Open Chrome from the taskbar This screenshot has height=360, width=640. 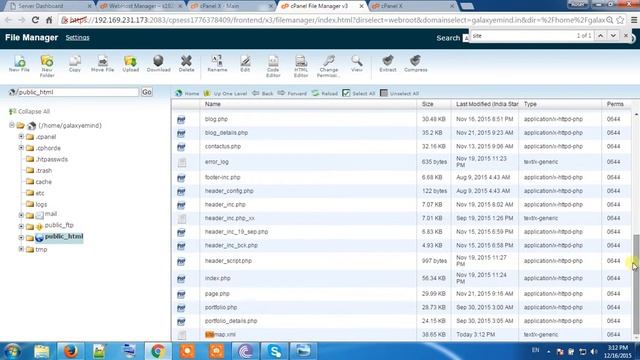[158, 351]
